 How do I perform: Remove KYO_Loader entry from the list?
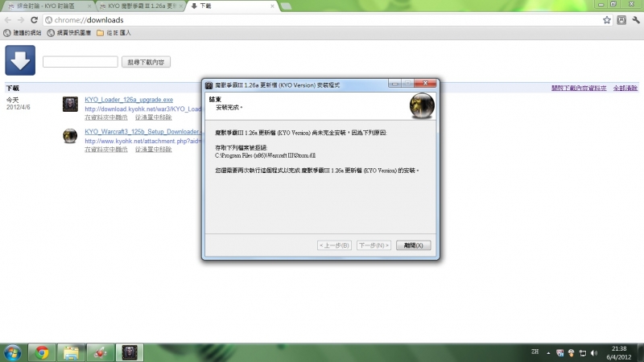pos(153,117)
